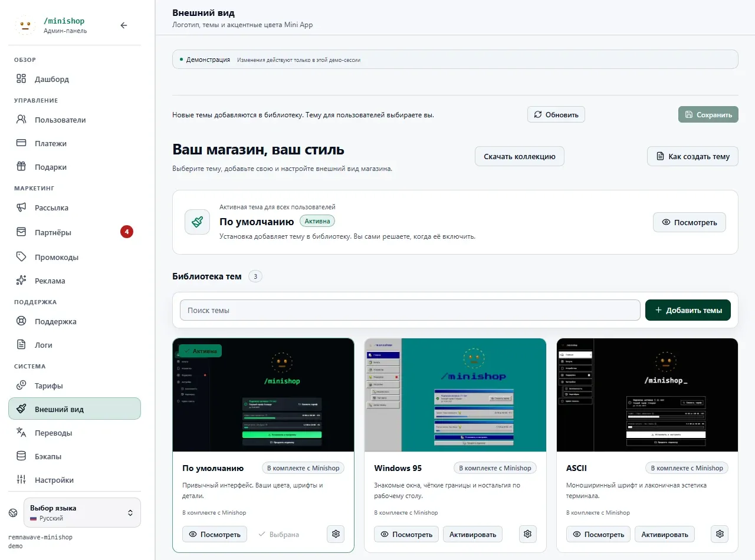Click the Партнёры sidebar icon
The height and width of the screenshot is (560, 755).
[x=21, y=232]
